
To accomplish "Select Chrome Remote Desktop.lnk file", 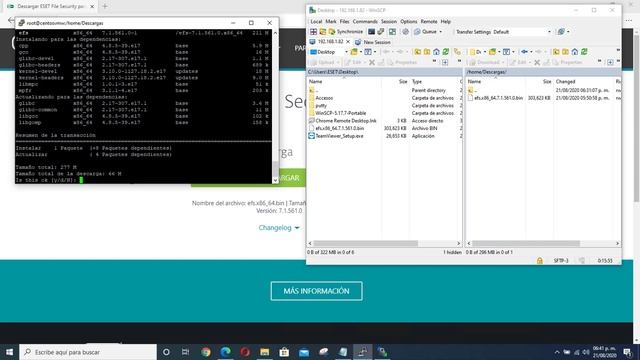I will coord(346,121).
